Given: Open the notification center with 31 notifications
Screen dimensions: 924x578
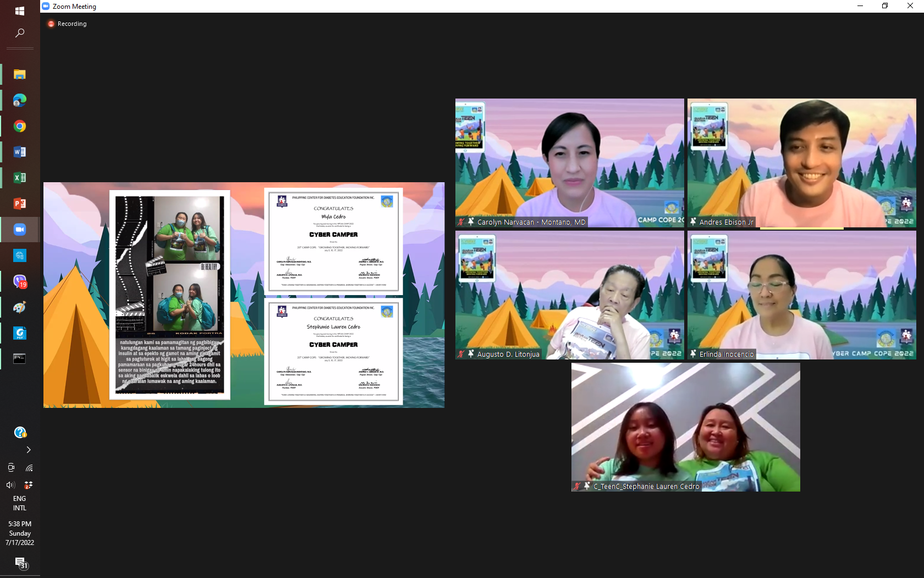Looking at the screenshot, I should [20, 563].
